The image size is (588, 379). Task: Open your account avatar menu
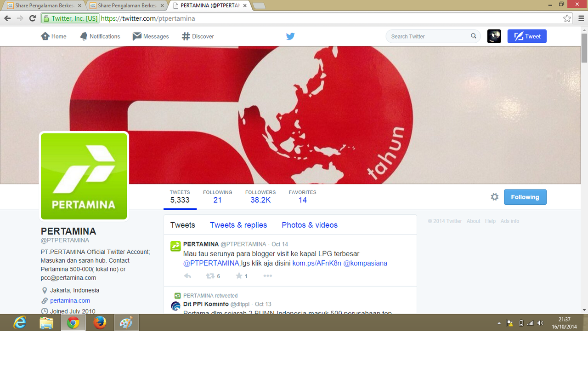(494, 36)
